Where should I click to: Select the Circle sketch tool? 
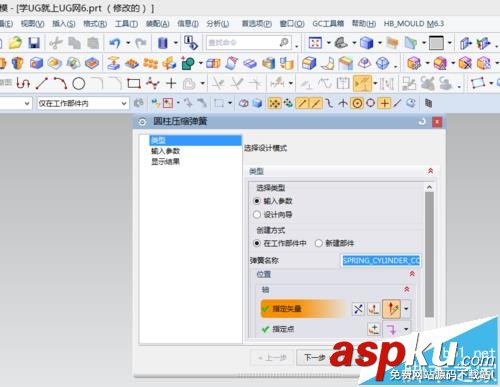(x=79, y=83)
